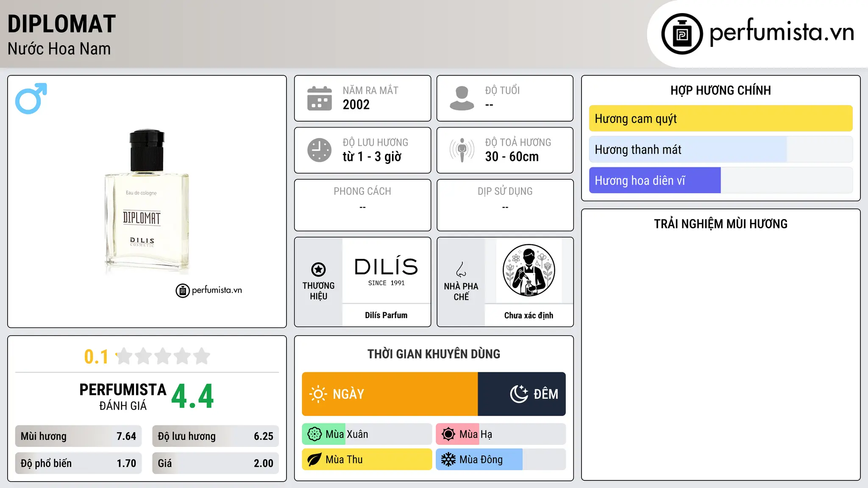Open the Chưa xác định perfumer link
The height and width of the screenshot is (488, 868).
click(x=529, y=315)
